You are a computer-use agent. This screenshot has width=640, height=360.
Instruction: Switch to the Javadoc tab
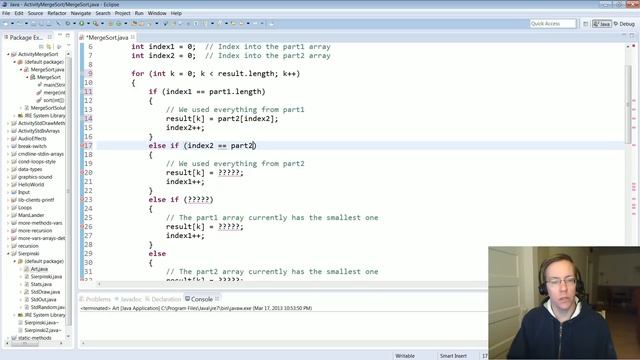128,299
